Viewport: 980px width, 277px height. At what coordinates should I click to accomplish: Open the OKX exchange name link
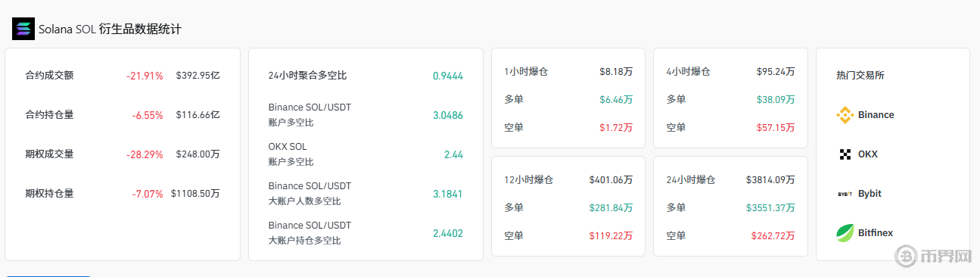tap(867, 154)
